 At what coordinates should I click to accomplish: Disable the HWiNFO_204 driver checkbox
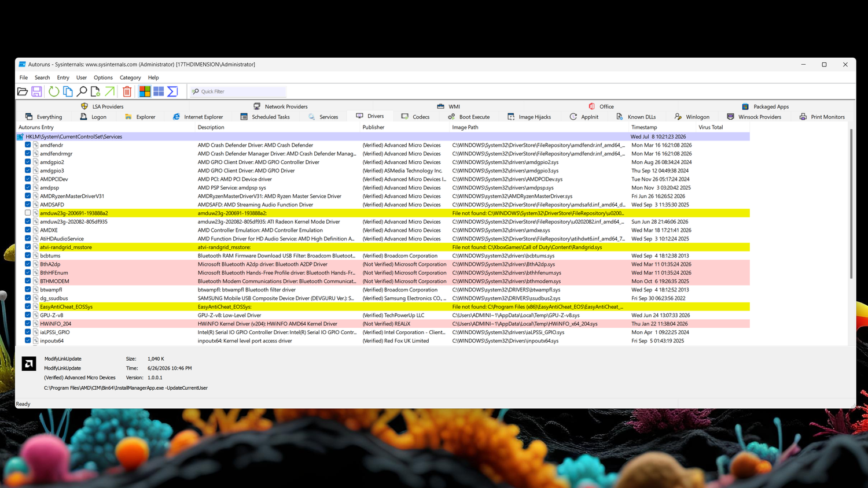28,324
